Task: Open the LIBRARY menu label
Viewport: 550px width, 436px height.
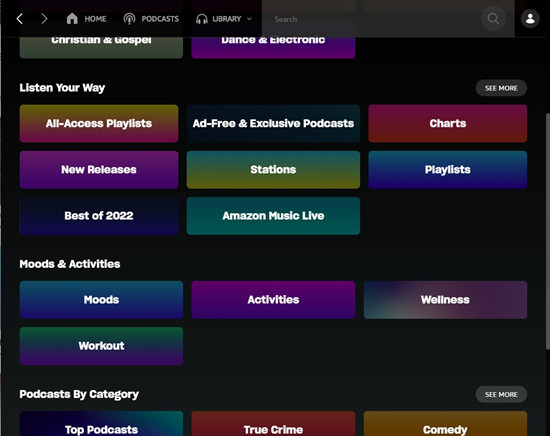Action: click(x=227, y=19)
